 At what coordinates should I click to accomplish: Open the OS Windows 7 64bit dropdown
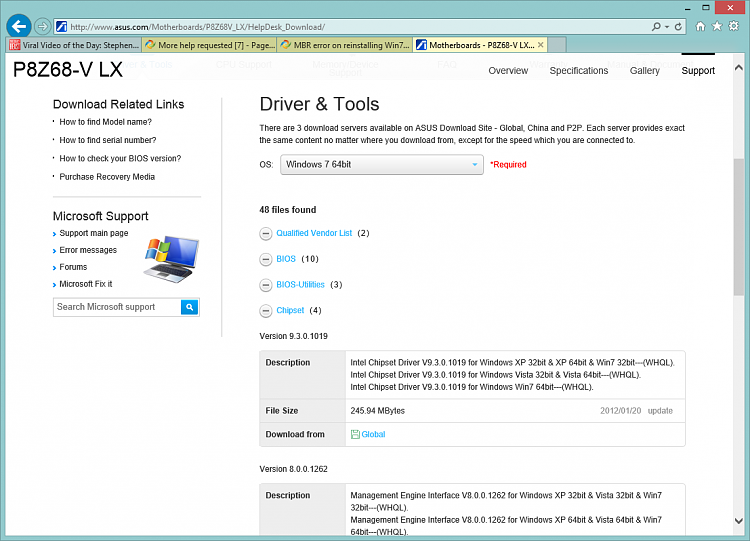coord(382,165)
